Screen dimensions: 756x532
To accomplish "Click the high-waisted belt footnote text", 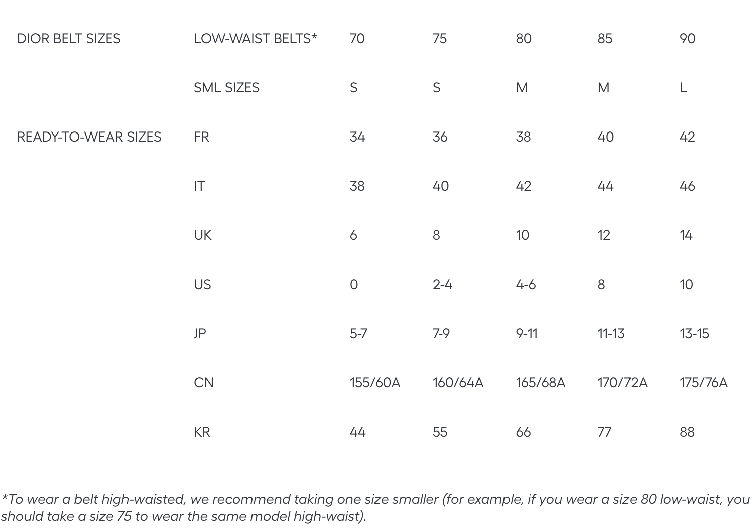I will pyautogui.click(x=375, y=508).
